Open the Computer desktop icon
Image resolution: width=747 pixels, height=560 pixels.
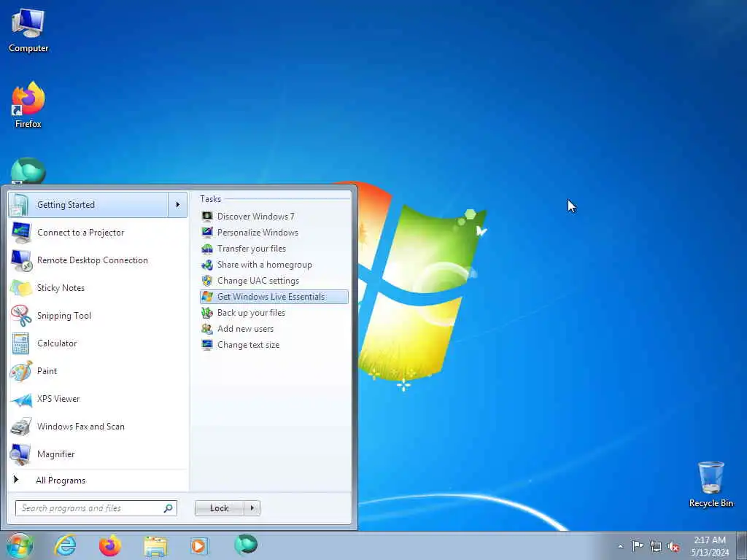coord(28,30)
